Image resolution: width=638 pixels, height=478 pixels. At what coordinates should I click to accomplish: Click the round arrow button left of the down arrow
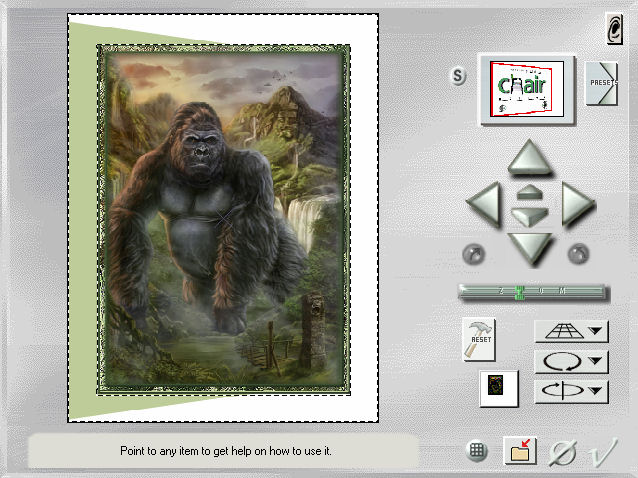(x=474, y=254)
